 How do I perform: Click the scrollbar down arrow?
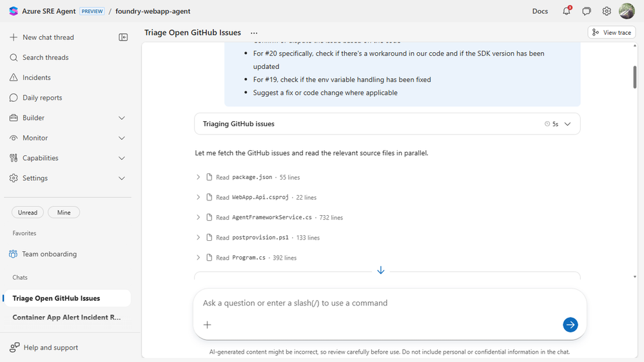coord(634,277)
